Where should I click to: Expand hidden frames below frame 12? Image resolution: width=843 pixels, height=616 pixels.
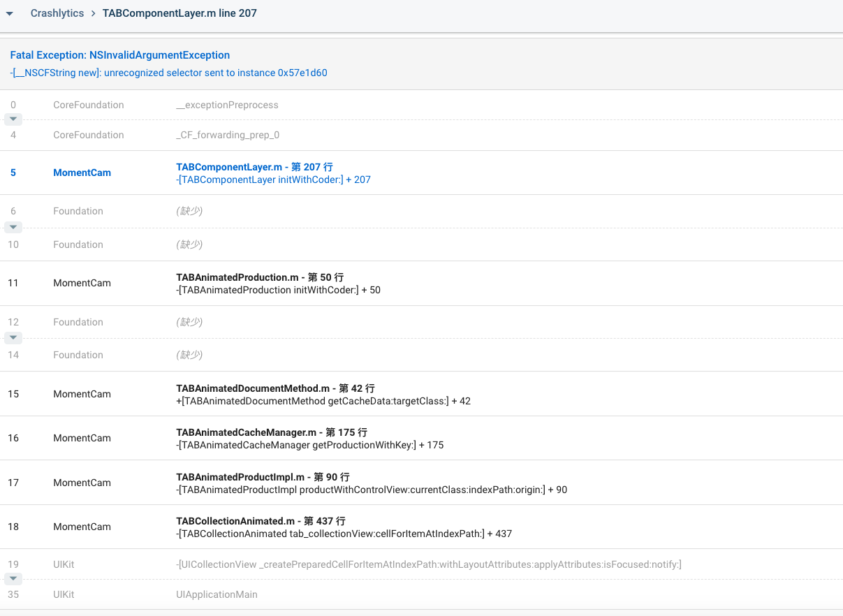pyautogui.click(x=13, y=338)
